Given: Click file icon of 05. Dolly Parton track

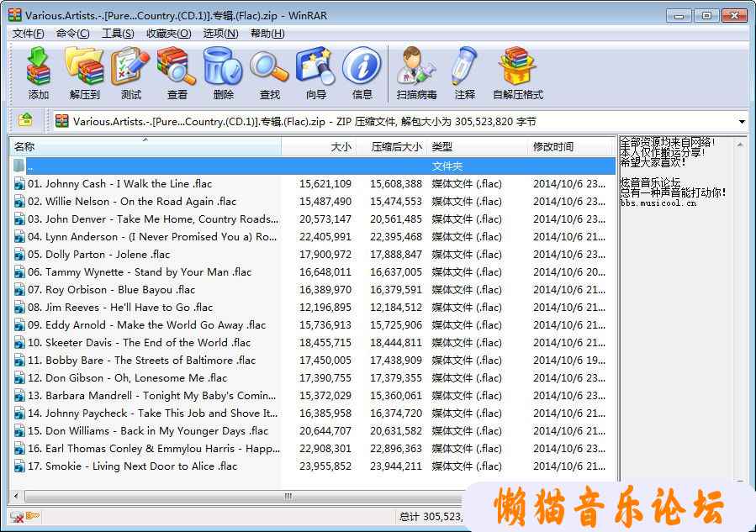Looking at the screenshot, I should pos(19,255).
